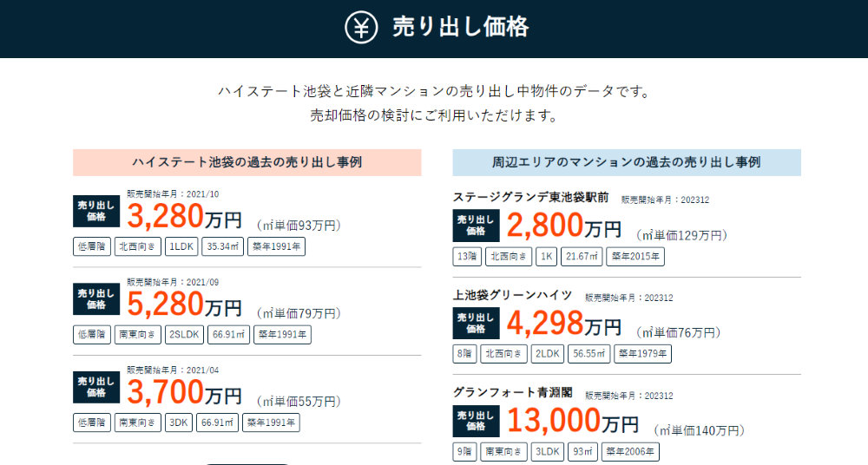868x465 pixels.
Task: Click the 売り出し価格 badge beside 2,800万円
Action: tap(476, 226)
